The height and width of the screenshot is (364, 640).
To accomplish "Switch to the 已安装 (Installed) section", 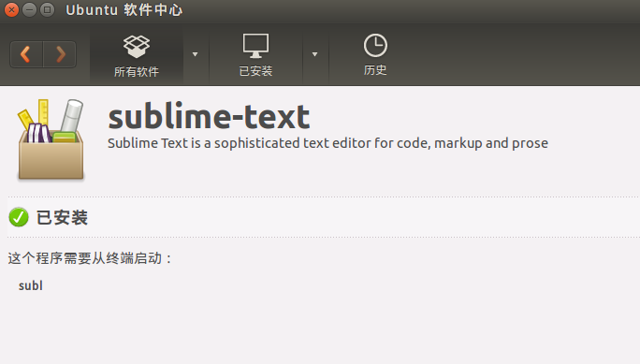I will click(256, 54).
